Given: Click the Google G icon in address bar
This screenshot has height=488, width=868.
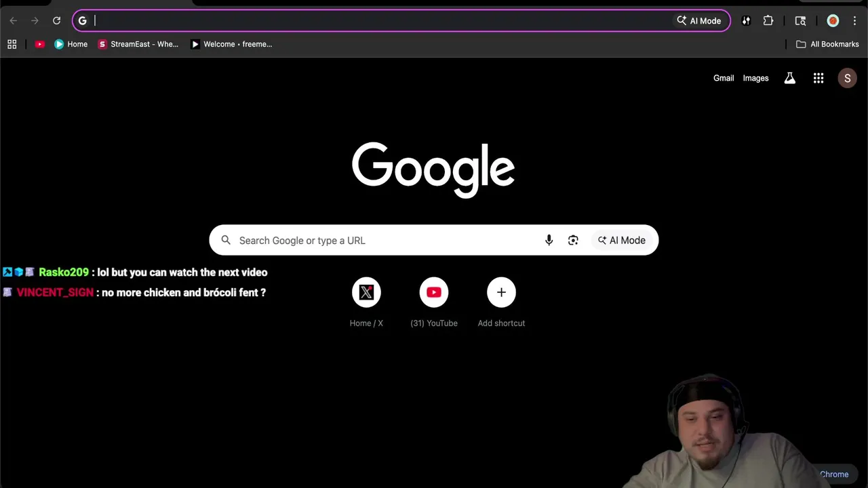Looking at the screenshot, I should pos(83,21).
